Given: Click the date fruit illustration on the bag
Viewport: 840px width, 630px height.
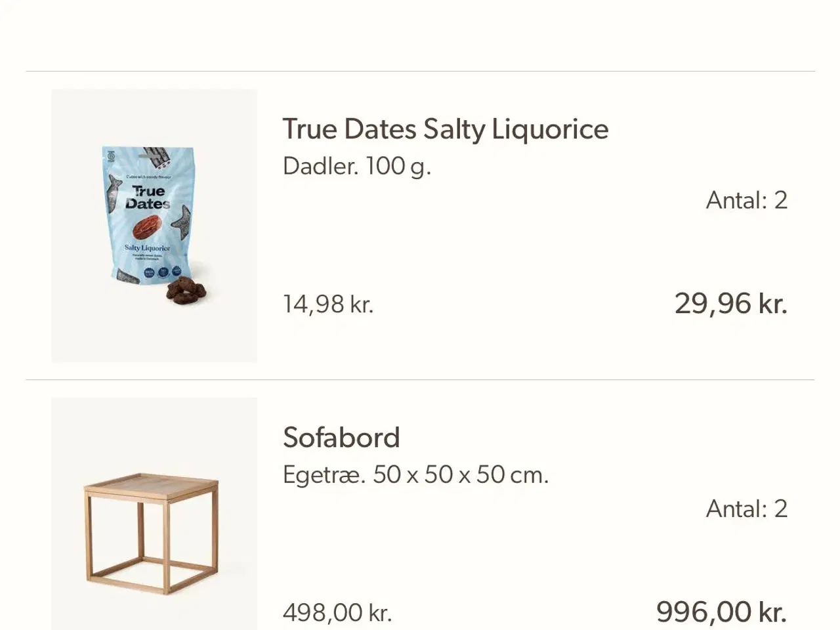Looking at the screenshot, I should click(x=149, y=228).
